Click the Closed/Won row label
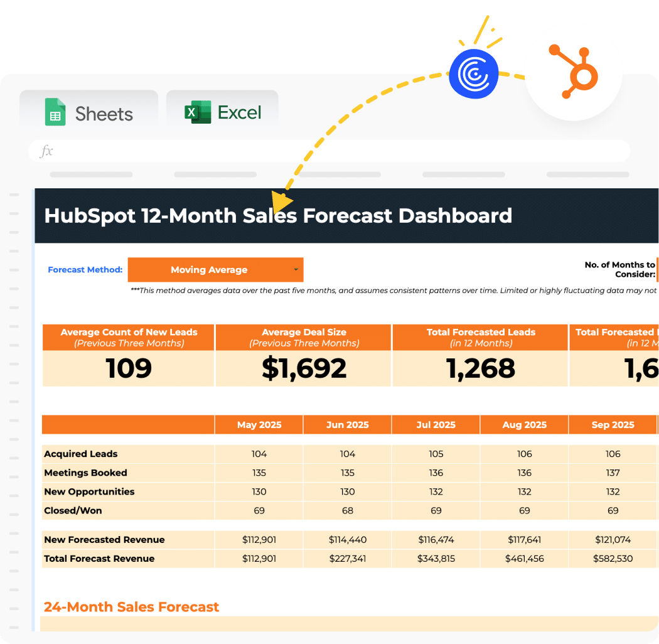 click(x=73, y=511)
